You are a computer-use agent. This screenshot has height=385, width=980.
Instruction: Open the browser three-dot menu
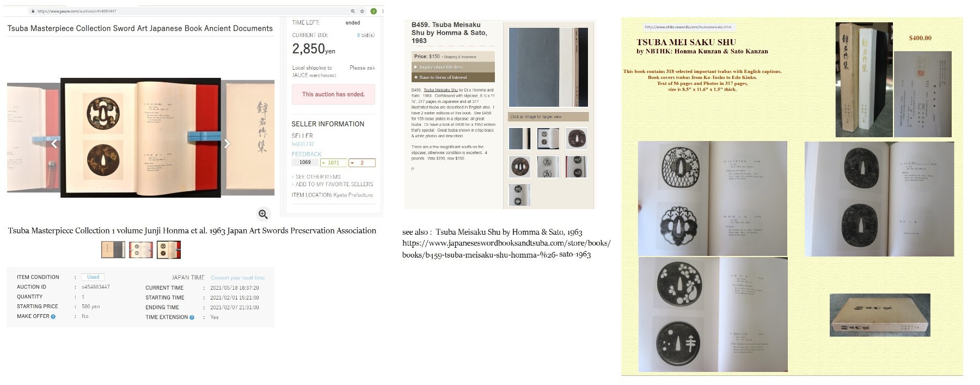pyautogui.click(x=382, y=11)
